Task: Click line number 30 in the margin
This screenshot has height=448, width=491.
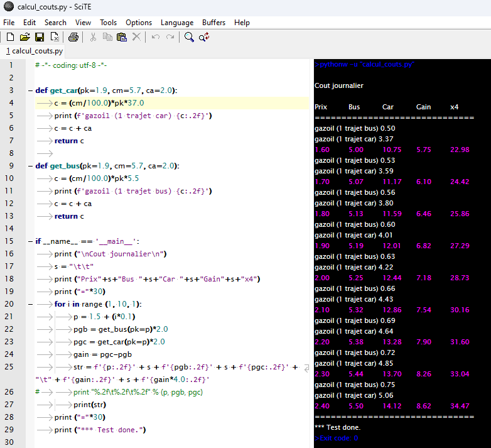Action: click(x=9, y=442)
